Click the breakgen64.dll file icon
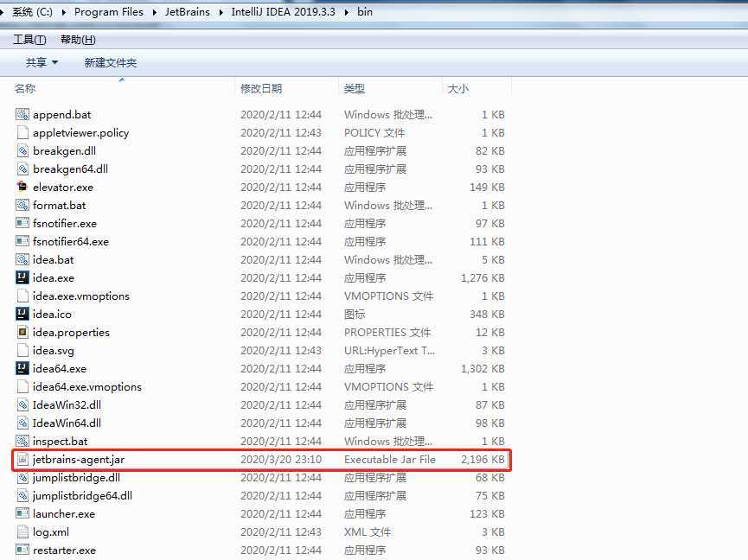Screen dimensions: 748x560 (22, 169)
